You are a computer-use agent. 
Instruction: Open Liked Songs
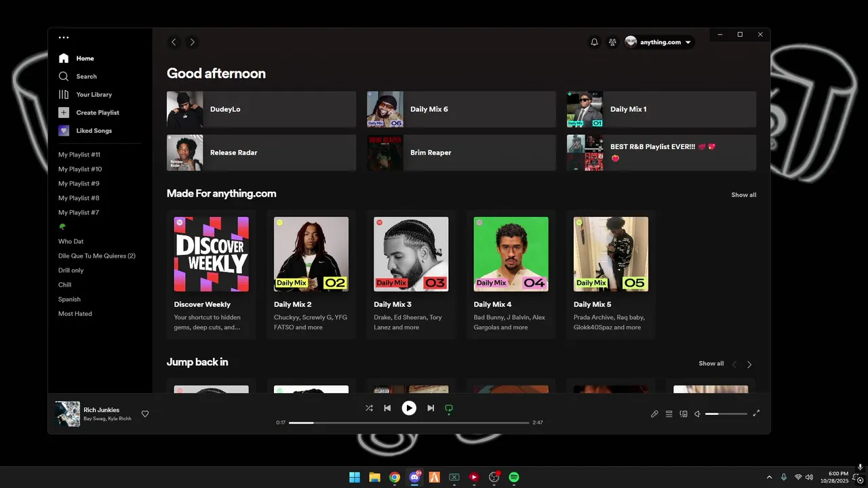85,131
